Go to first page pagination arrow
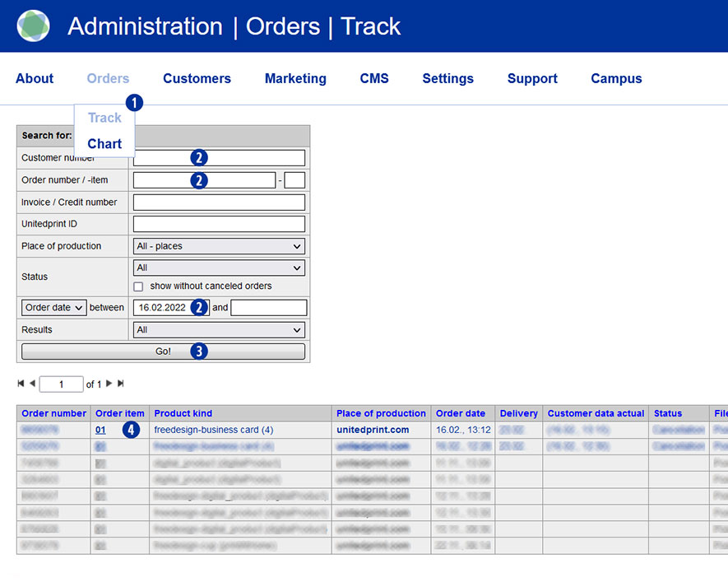This screenshot has height=582, width=728. 21,384
